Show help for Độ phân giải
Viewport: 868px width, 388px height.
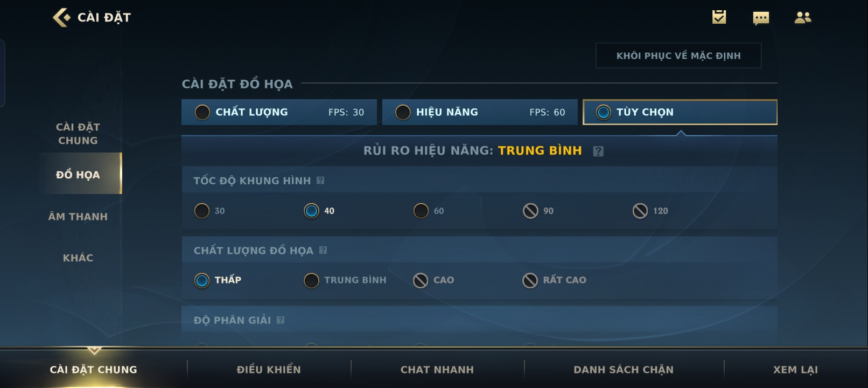click(x=281, y=320)
